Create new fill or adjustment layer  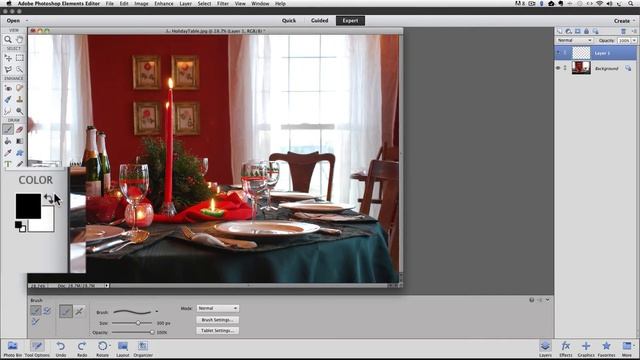[x=568, y=31]
